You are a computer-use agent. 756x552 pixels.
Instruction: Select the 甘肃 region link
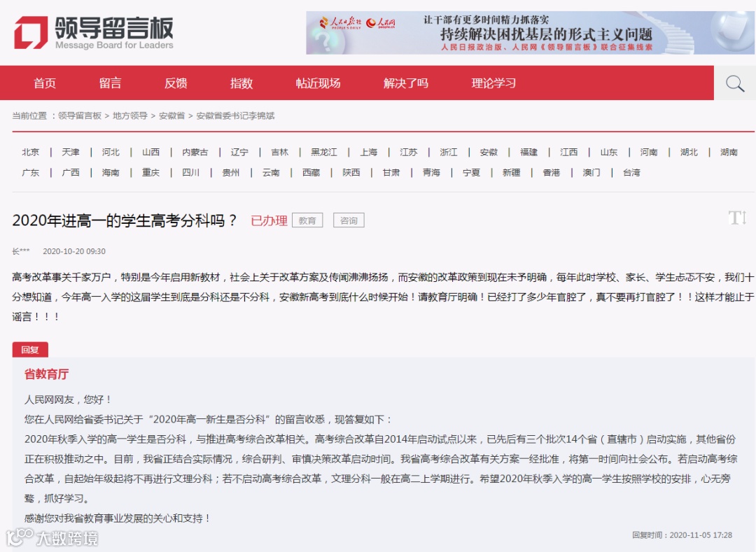click(x=391, y=172)
